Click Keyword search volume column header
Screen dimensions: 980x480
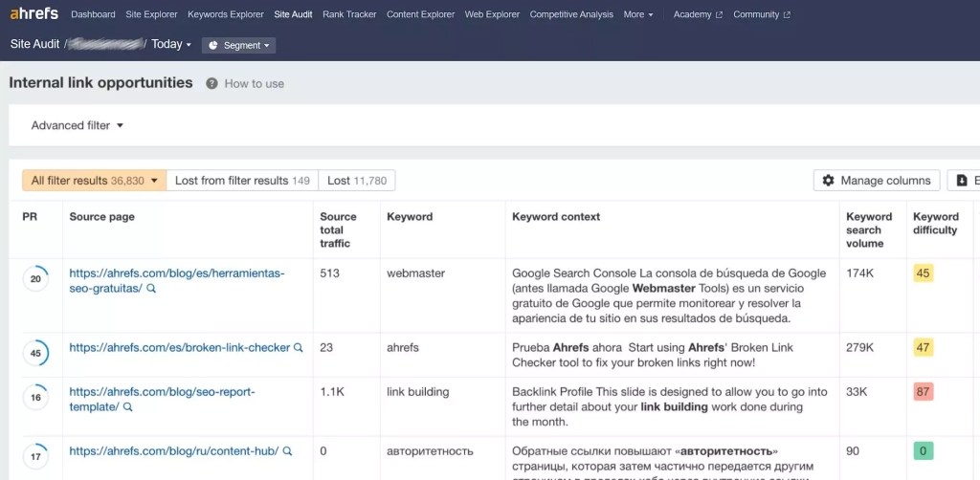tap(869, 229)
